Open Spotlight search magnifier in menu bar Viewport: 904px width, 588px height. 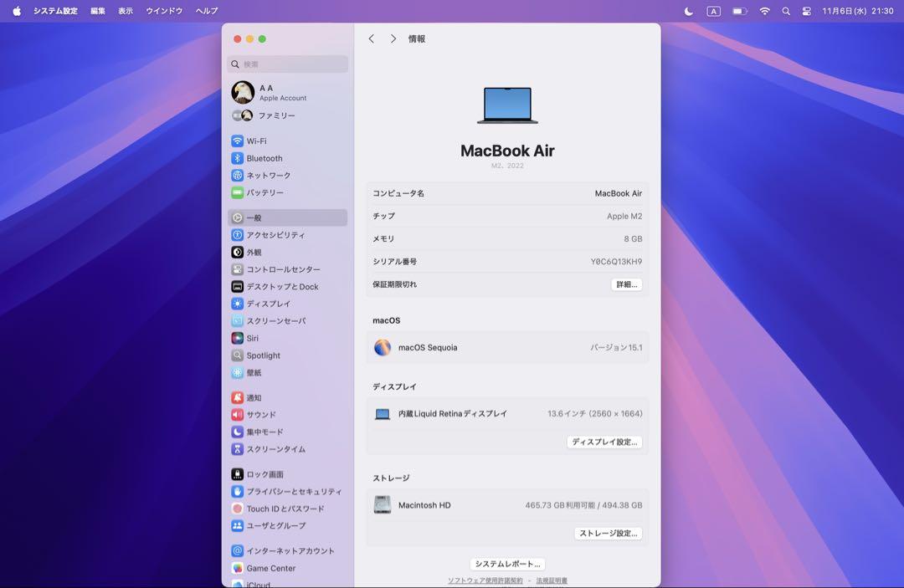tap(786, 11)
